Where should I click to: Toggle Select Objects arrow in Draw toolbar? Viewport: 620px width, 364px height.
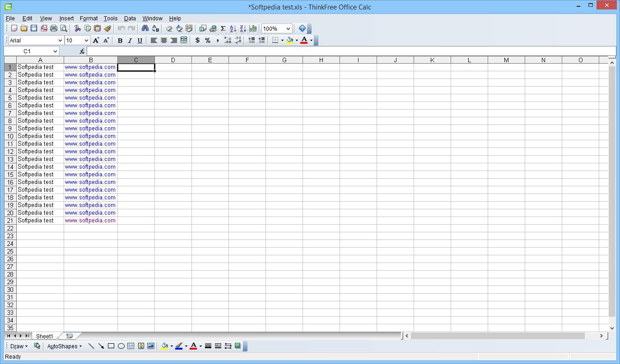[37, 346]
